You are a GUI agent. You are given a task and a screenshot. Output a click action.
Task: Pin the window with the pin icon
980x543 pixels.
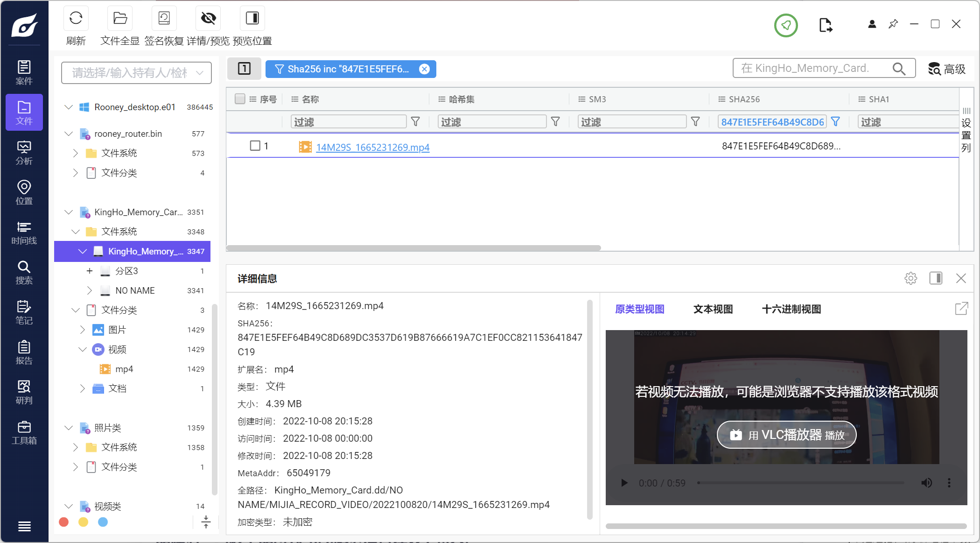pyautogui.click(x=893, y=24)
